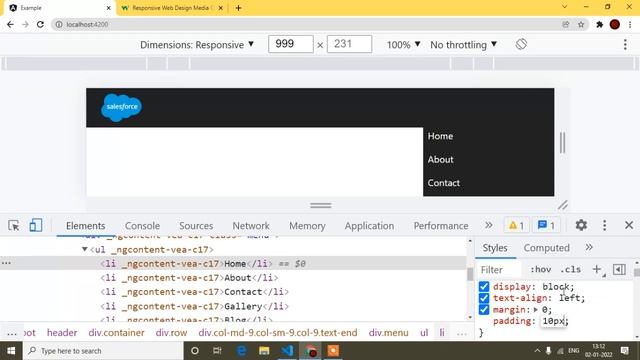Add a new style rule plus icon
This screenshot has height=360, width=640.
(x=597, y=269)
